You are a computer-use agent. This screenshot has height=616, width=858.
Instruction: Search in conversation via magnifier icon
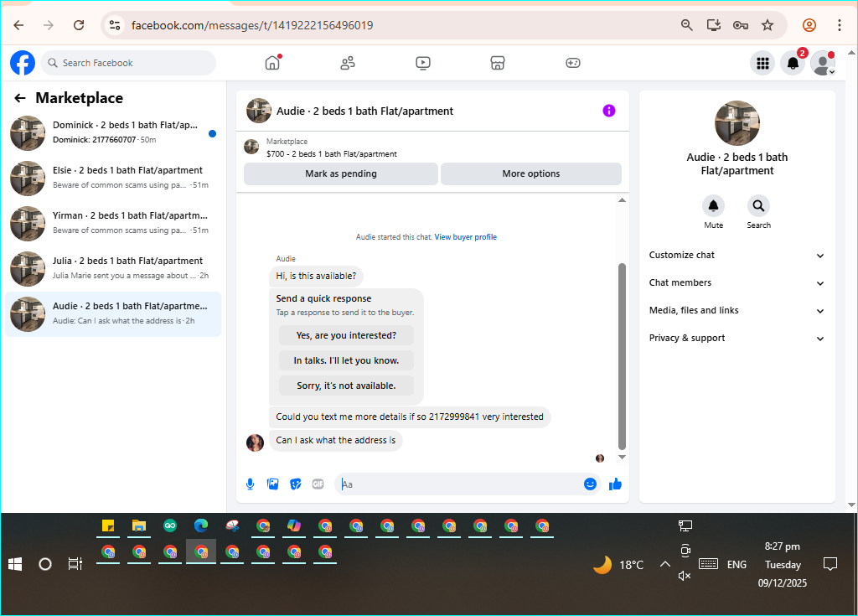758,206
